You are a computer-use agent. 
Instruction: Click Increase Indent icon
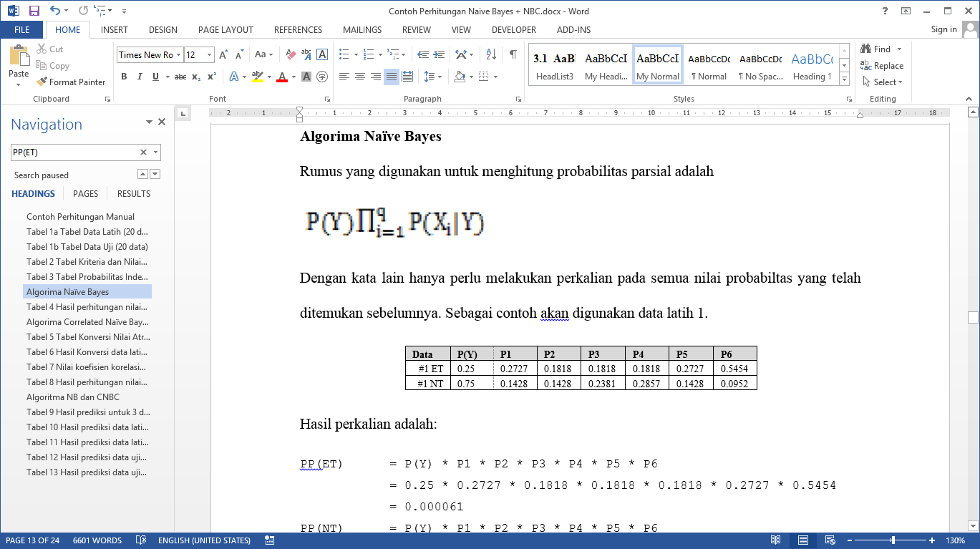click(438, 54)
